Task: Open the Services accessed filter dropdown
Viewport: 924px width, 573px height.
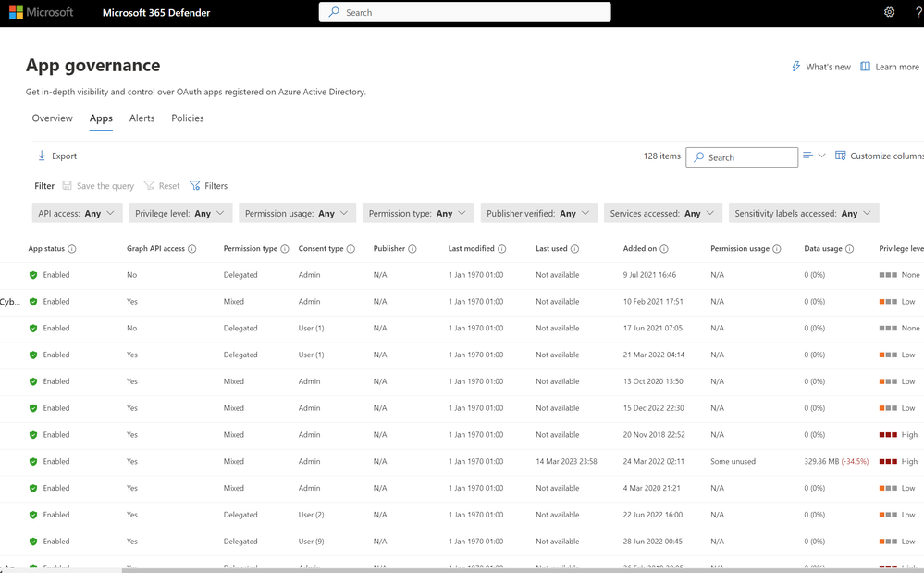Action: (x=663, y=213)
